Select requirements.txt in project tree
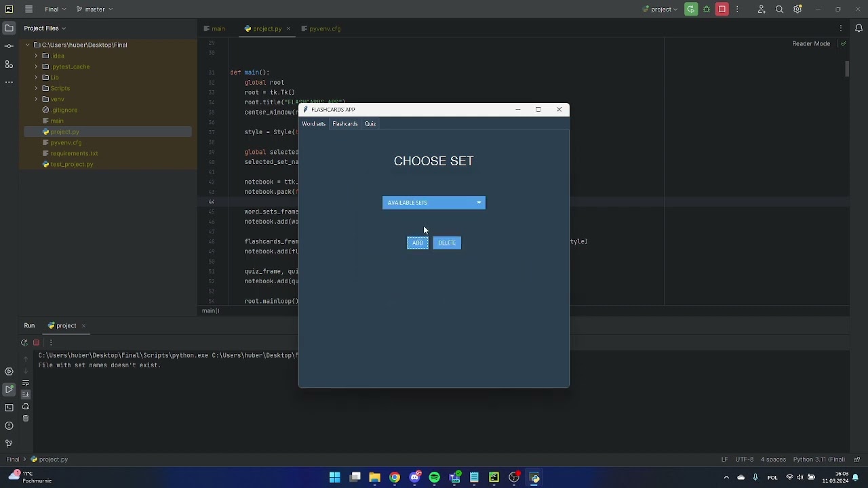The width and height of the screenshot is (868, 488). point(74,153)
